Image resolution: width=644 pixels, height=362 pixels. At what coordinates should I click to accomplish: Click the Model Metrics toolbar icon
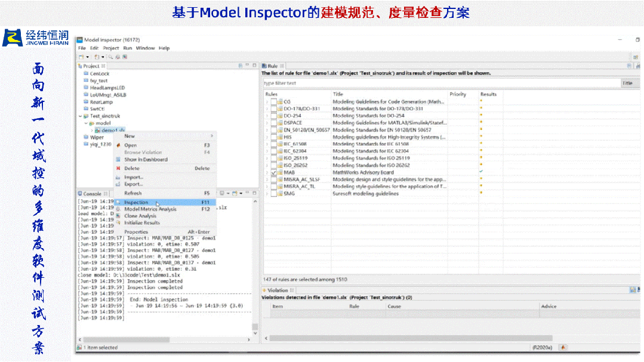118,57
